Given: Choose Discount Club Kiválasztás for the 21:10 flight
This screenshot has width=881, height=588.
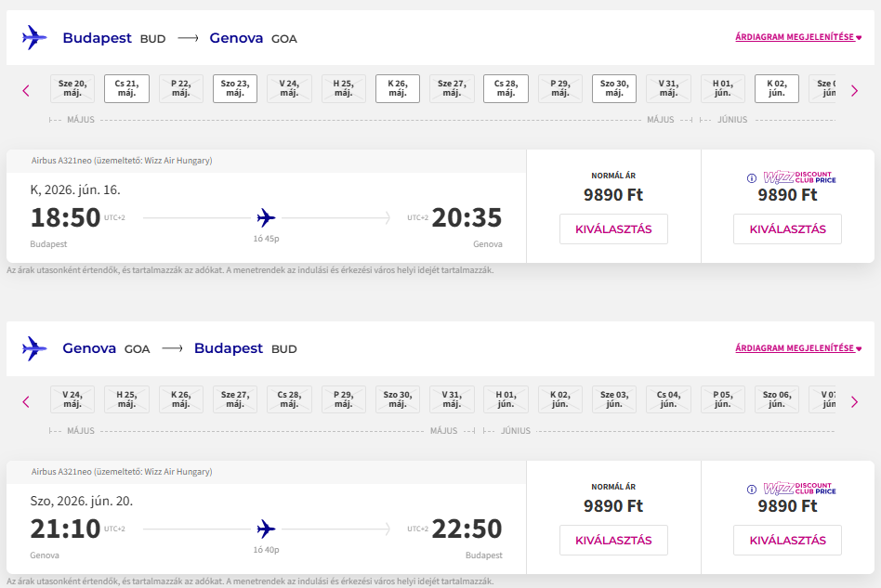Looking at the screenshot, I should [x=787, y=540].
